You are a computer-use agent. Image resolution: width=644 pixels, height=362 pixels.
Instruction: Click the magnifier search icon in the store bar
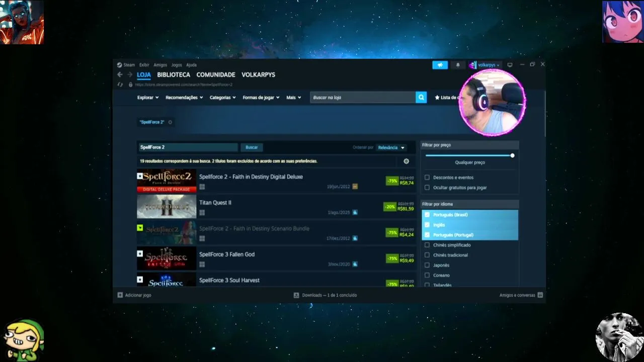point(421,98)
